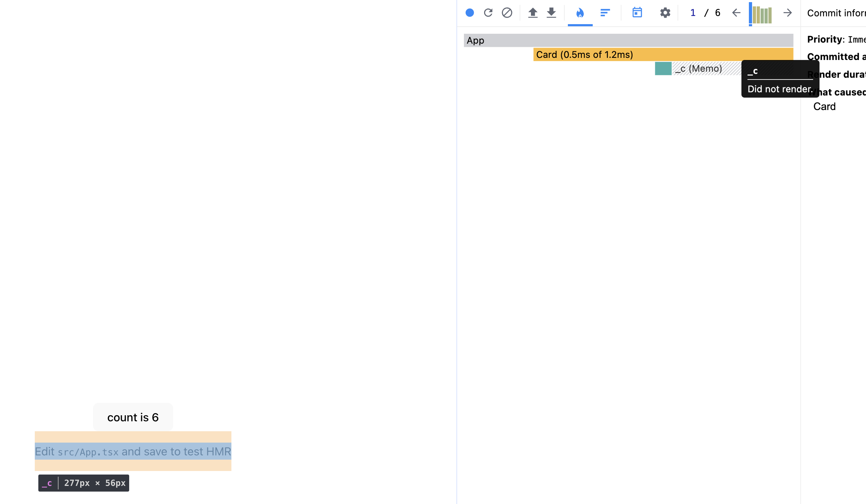
Task: Click the teal flamegraph block
Action: click(663, 69)
